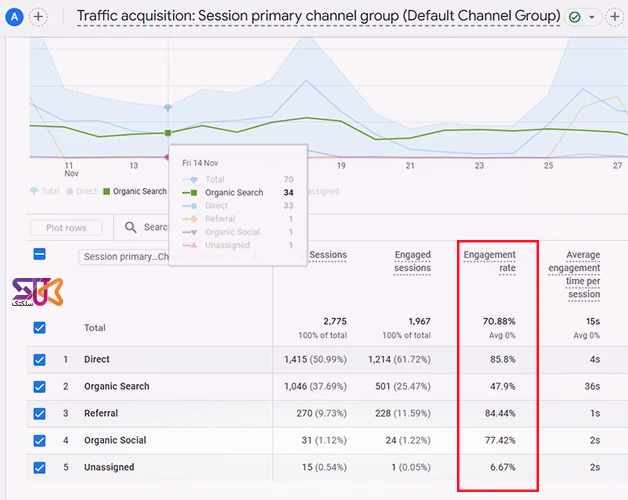This screenshot has height=500, width=628.
Task: Click the green report status checkmark icon
Action: (574, 17)
